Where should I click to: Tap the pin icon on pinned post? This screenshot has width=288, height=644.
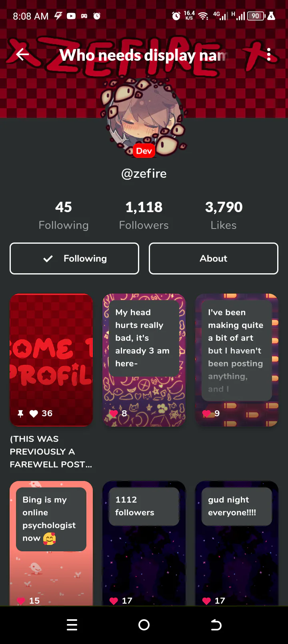click(x=20, y=413)
